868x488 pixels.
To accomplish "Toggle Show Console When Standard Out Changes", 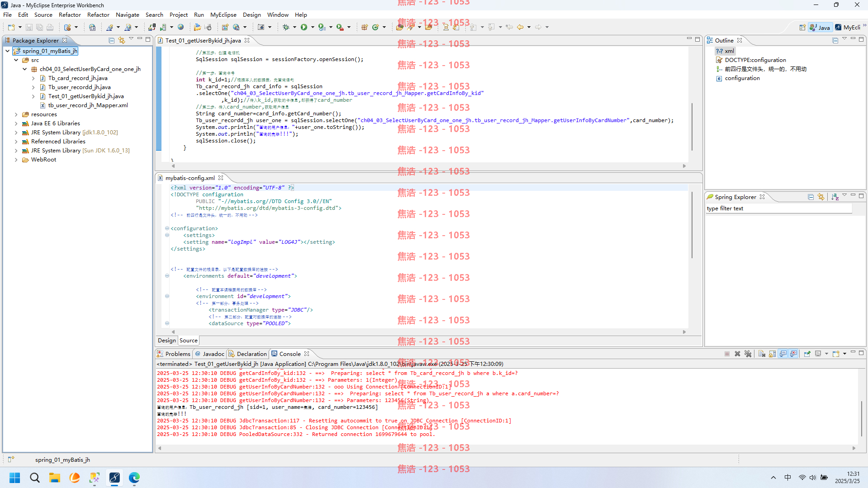I will pyautogui.click(x=783, y=354).
